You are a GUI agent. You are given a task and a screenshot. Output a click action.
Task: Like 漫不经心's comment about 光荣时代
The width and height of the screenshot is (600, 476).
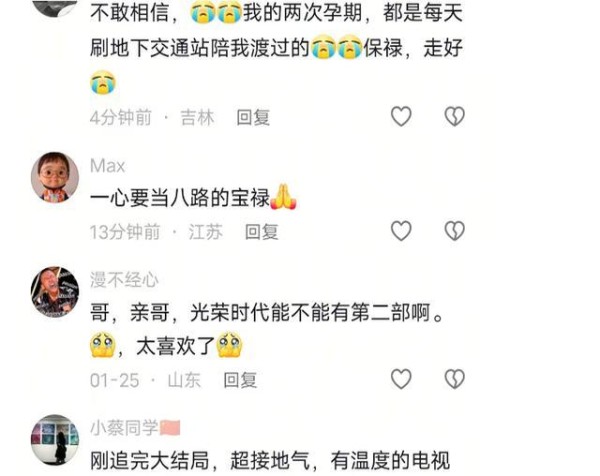coord(401,379)
